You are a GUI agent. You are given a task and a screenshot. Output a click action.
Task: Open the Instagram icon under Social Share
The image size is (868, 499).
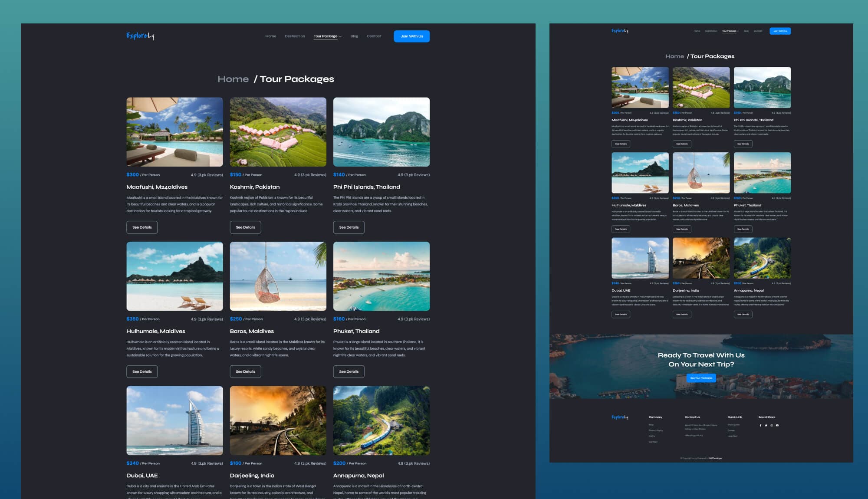click(772, 425)
